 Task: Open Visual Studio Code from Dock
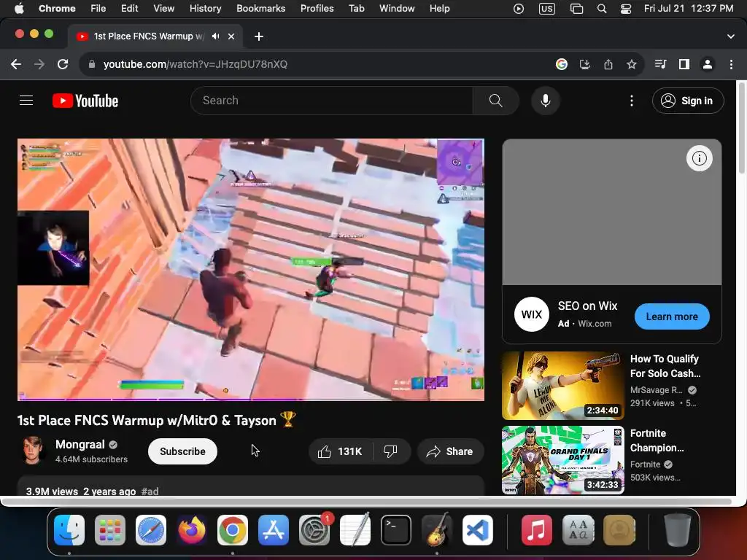478,530
